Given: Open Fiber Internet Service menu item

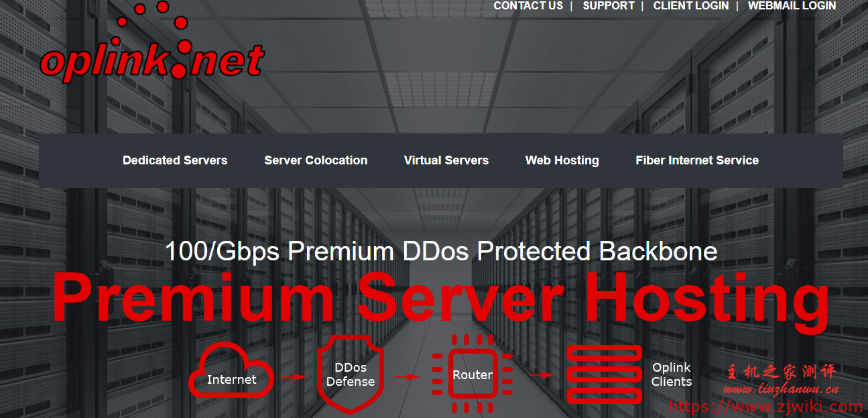Looking at the screenshot, I should pyautogui.click(x=697, y=160).
